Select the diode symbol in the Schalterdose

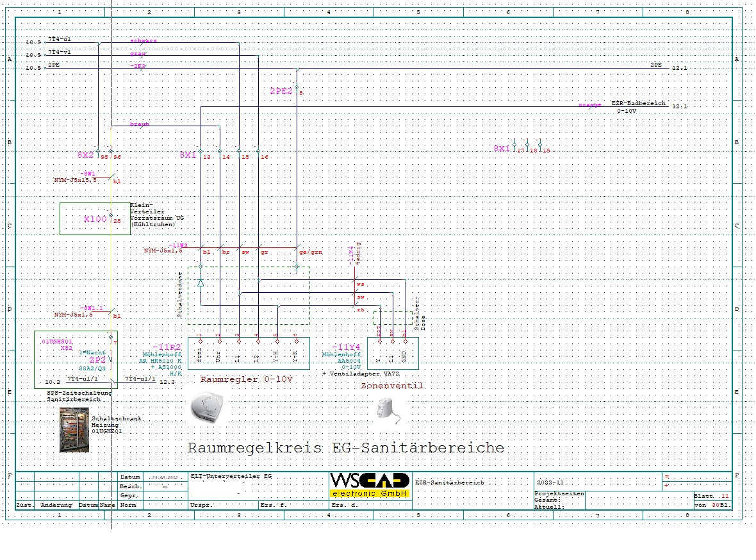pos(201,283)
